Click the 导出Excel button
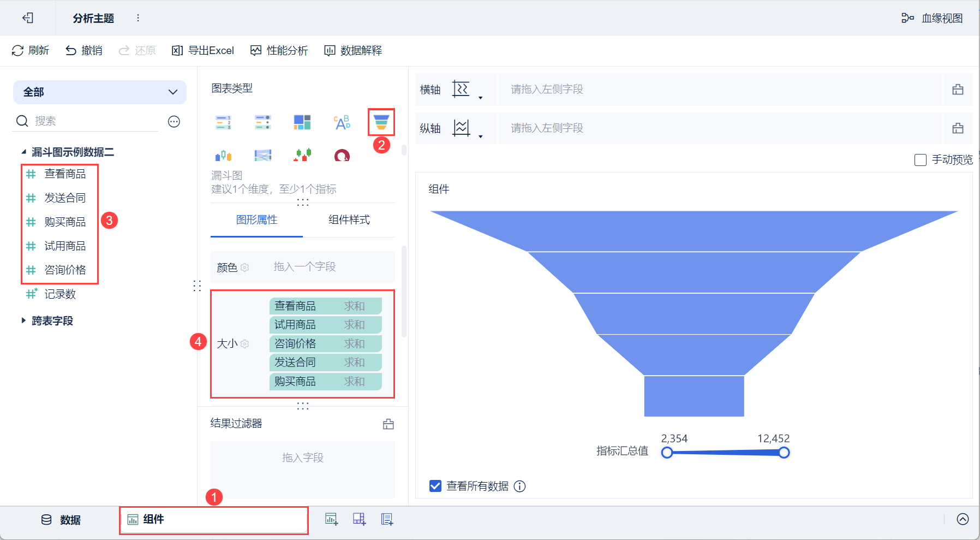The image size is (980, 540). [203, 51]
